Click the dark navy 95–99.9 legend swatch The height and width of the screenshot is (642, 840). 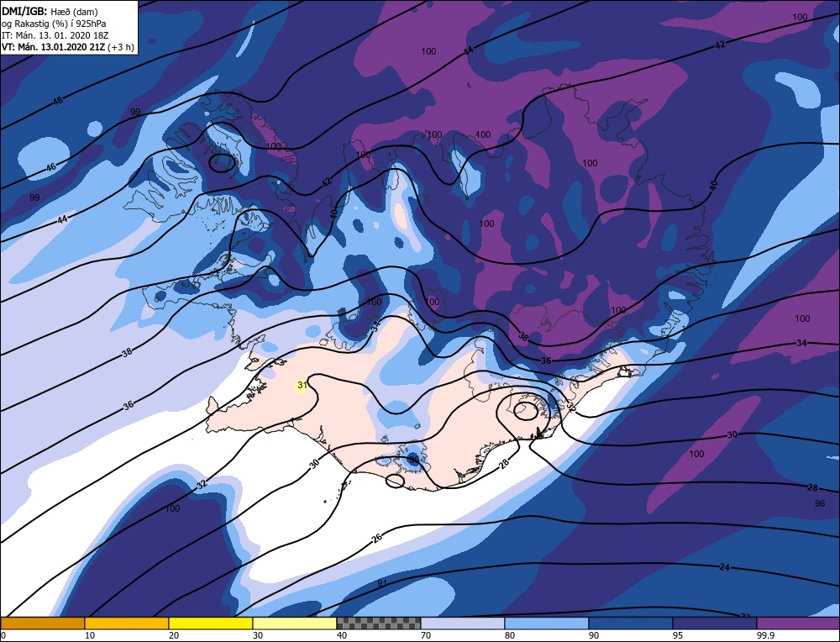(715, 623)
